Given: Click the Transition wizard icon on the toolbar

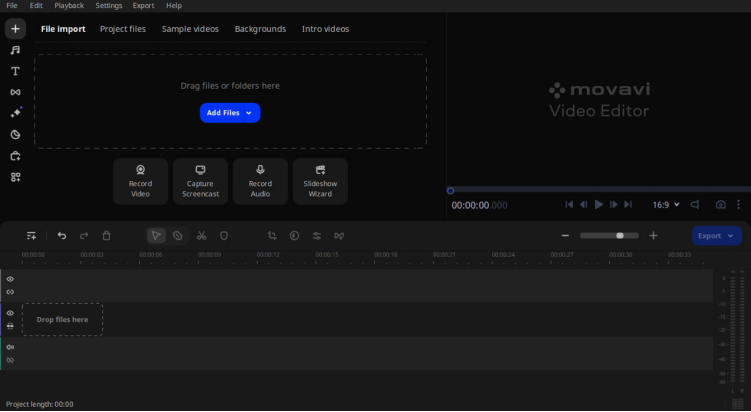Looking at the screenshot, I should click(x=339, y=236).
